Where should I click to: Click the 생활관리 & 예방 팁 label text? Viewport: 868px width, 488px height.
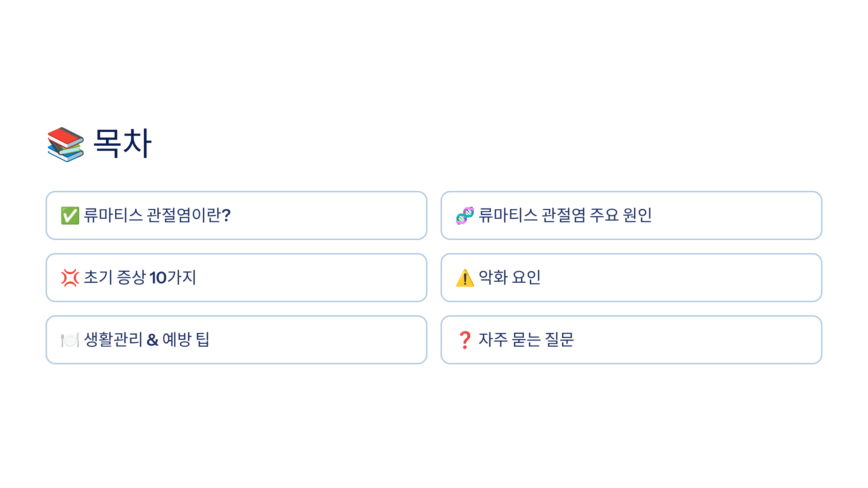coord(147,340)
